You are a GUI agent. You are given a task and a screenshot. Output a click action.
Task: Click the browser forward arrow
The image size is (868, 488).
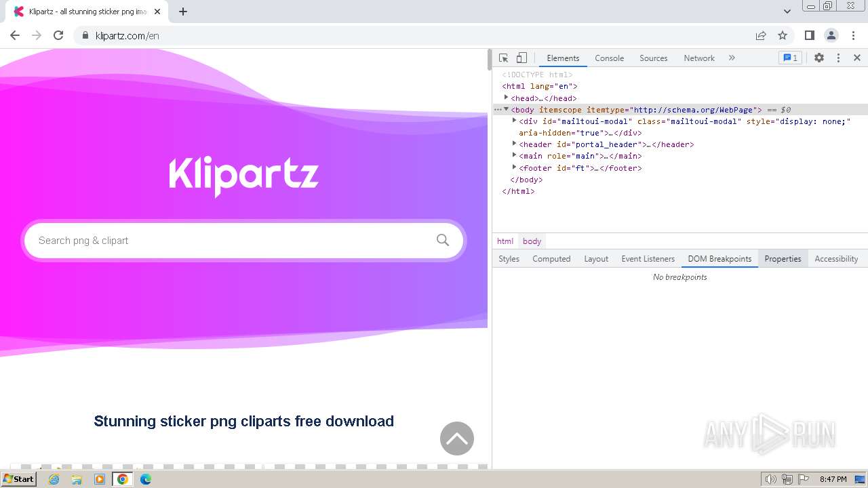pyautogui.click(x=37, y=35)
